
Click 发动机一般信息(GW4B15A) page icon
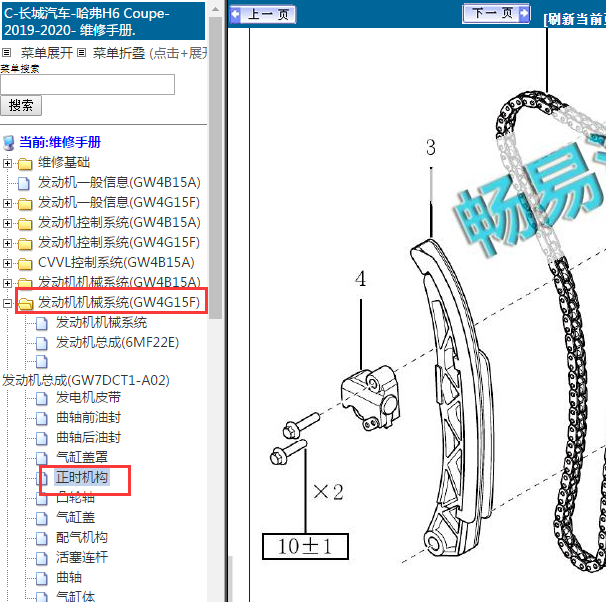[24, 184]
